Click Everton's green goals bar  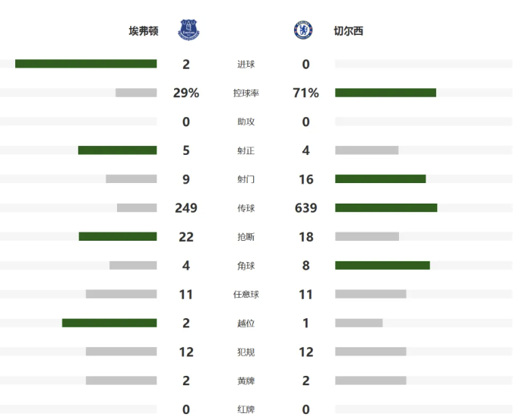pos(86,64)
